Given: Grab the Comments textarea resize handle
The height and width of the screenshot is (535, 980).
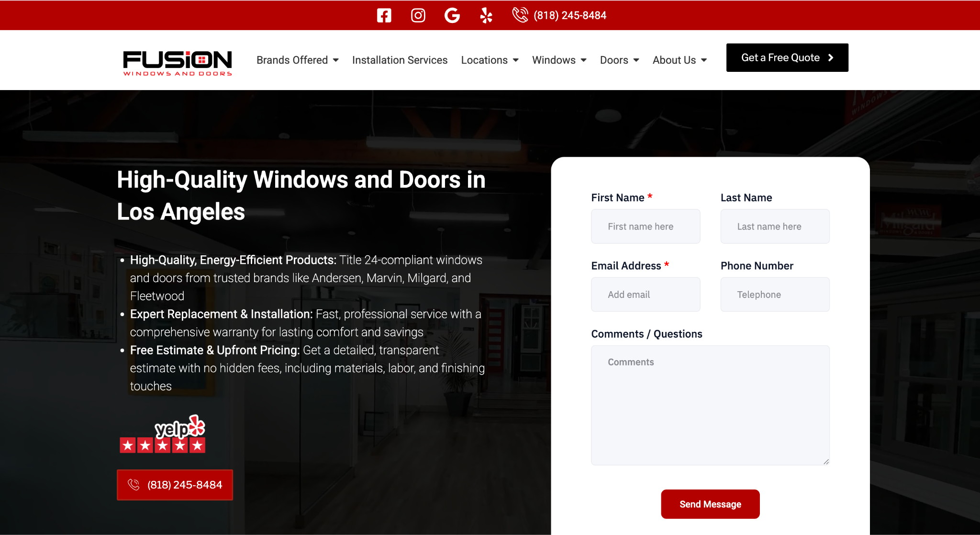Looking at the screenshot, I should tap(826, 462).
